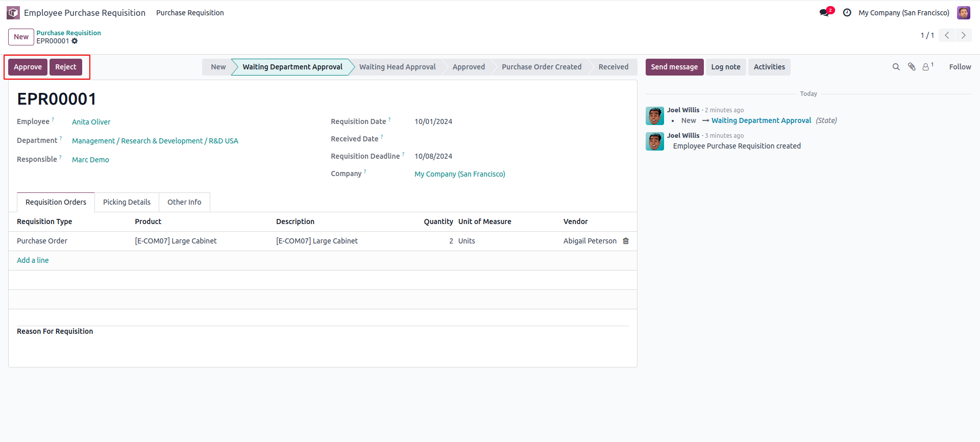Open Purchase Requisition top menu
980x442 pixels.
click(190, 13)
